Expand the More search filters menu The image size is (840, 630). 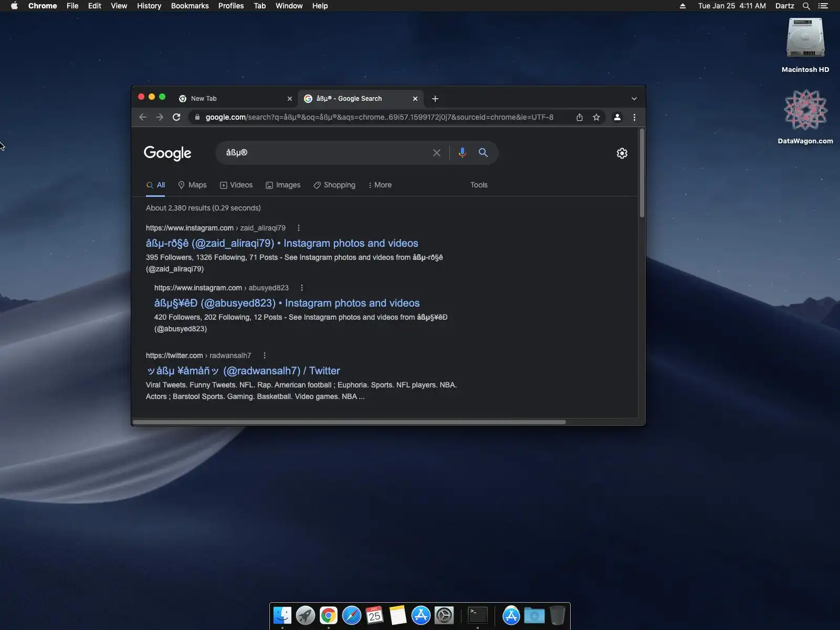coord(380,185)
